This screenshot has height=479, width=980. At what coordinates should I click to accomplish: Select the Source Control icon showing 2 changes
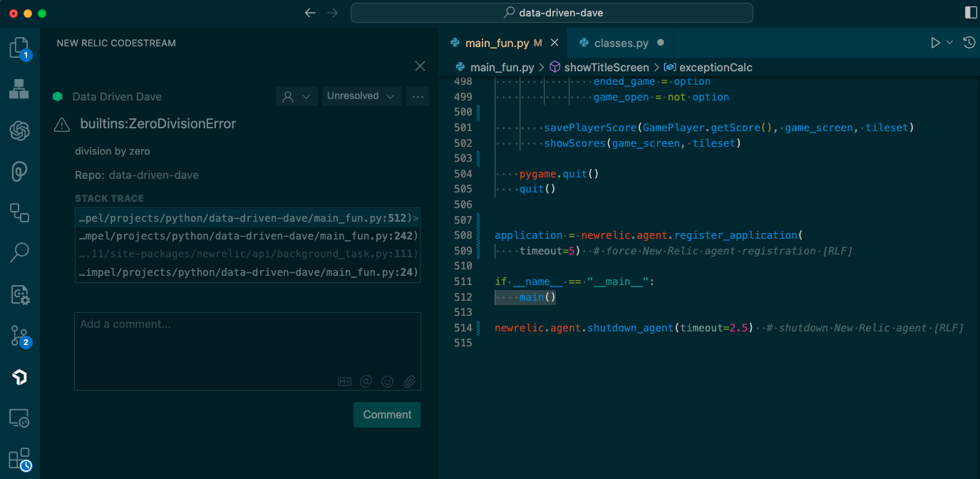click(x=19, y=335)
